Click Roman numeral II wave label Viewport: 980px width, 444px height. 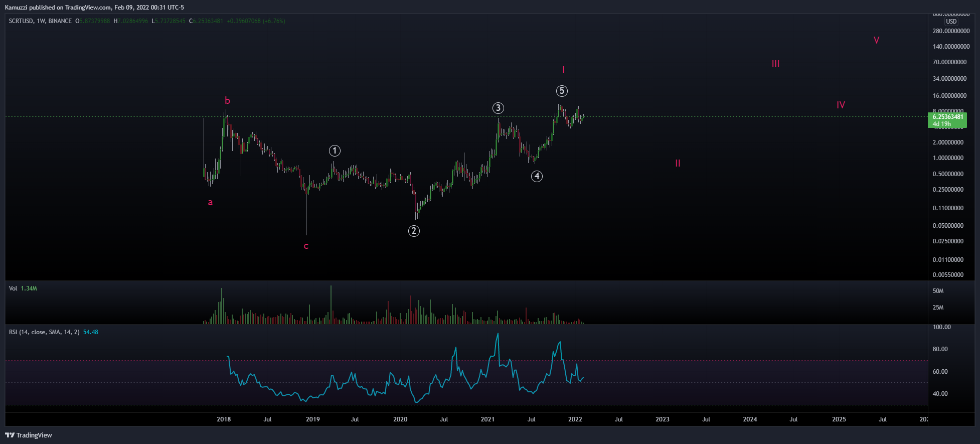pyautogui.click(x=678, y=163)
